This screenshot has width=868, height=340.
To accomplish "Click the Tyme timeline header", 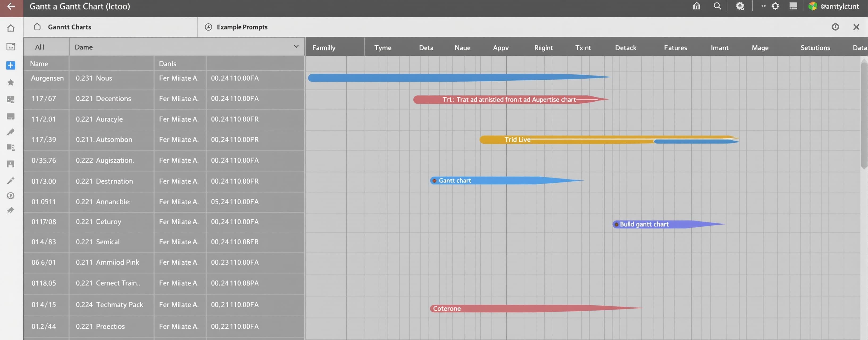I will pyautogui.click(x=383, y=48).
